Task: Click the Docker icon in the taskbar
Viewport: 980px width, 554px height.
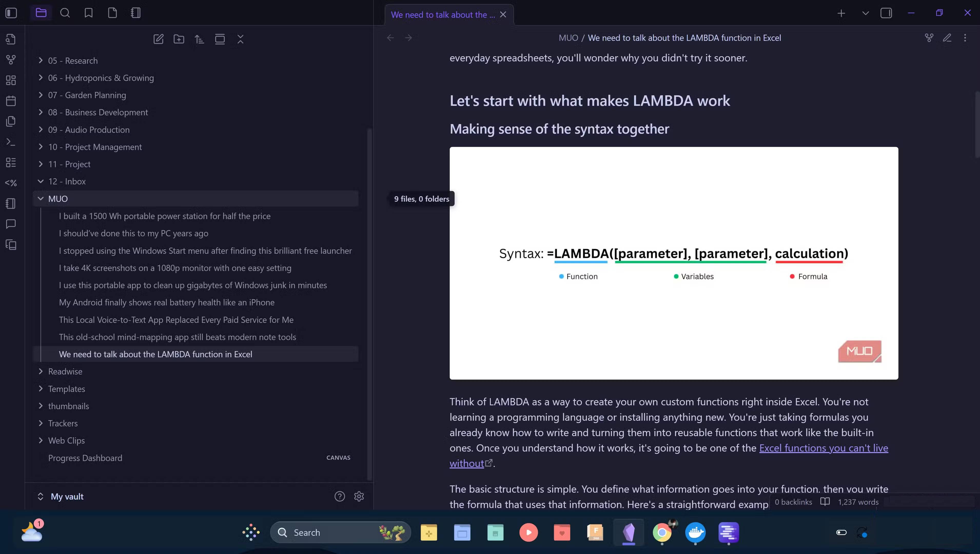Action: point(695,532)
